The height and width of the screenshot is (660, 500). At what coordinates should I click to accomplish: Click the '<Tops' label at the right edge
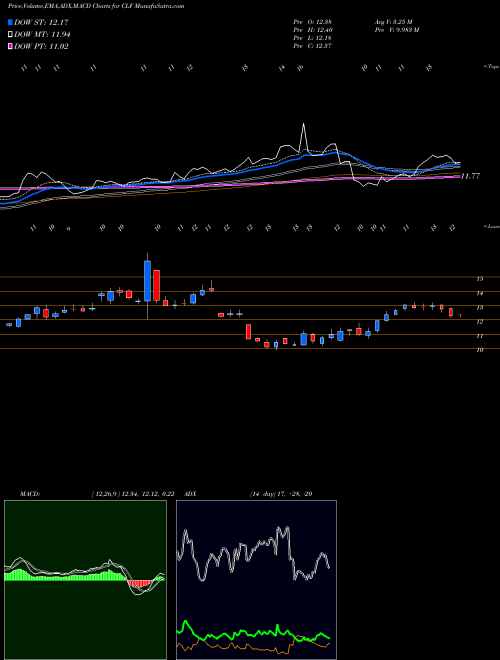pyautogui.click(x=491, y=67)
